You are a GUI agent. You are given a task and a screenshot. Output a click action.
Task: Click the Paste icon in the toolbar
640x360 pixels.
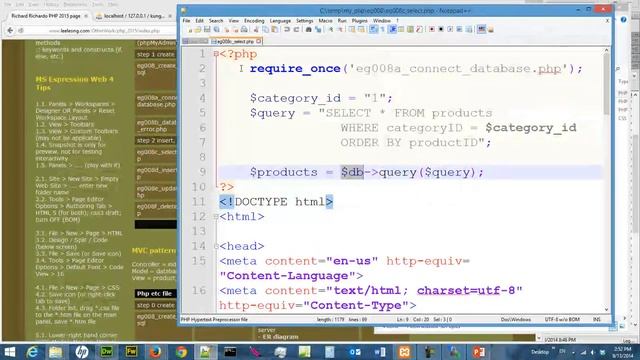pos(275,29)
